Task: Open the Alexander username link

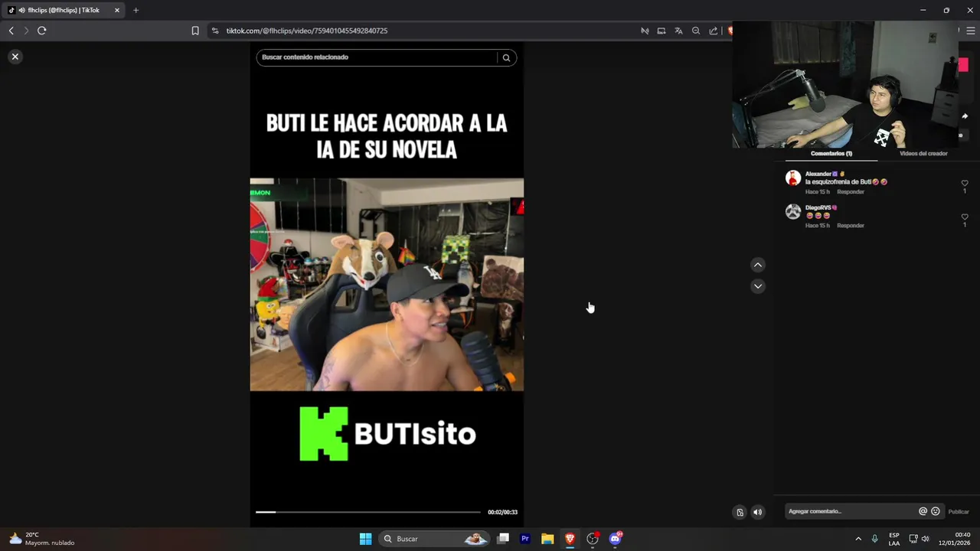Action: click(x=818, y=174)
